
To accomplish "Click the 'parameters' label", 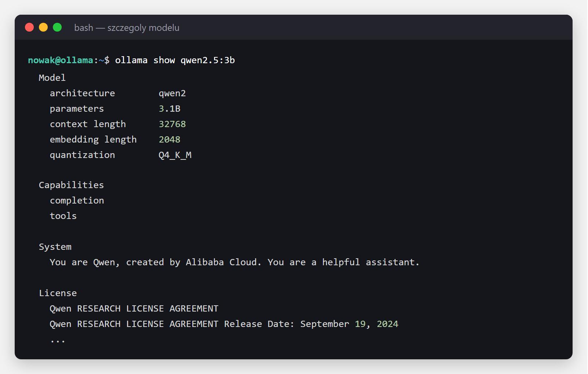I will (x=77, y=109).
